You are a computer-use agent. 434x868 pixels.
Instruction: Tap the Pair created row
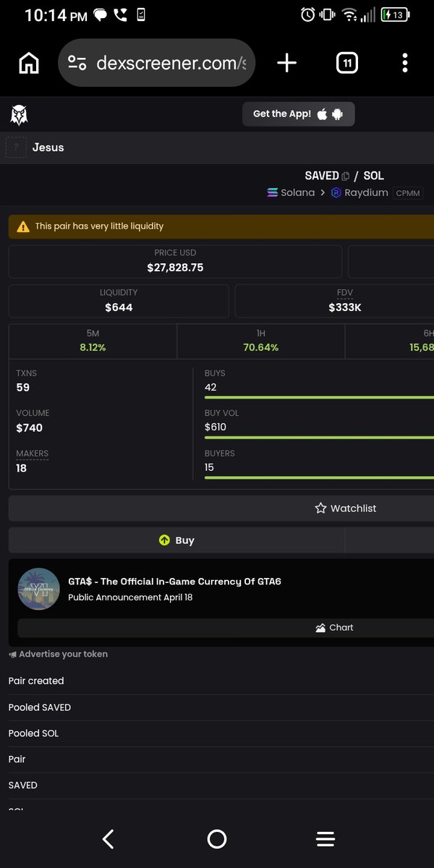click(x=221, y=681)
